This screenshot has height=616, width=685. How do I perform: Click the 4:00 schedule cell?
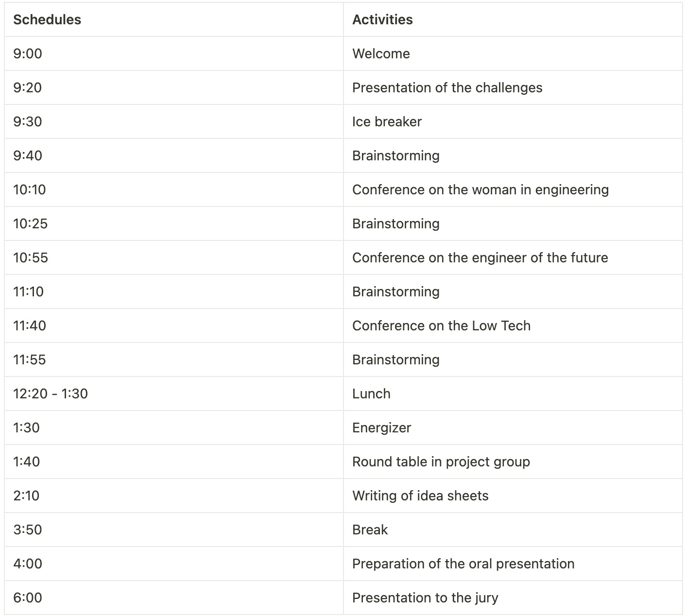[174, 564]
